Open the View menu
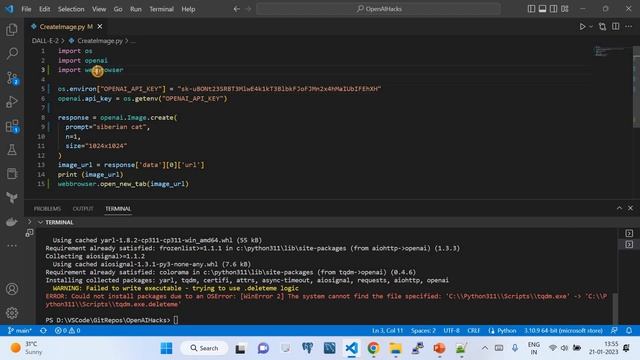This screenshot has height=360, width=640. click(x=99, y=9)
